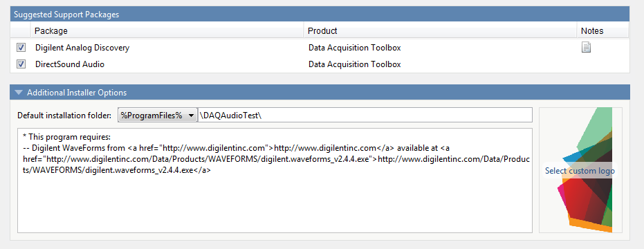Click the \DAQAudioTest\ installation path field
Viewport: 644px width, 249px height.
(x=365, y=116)
